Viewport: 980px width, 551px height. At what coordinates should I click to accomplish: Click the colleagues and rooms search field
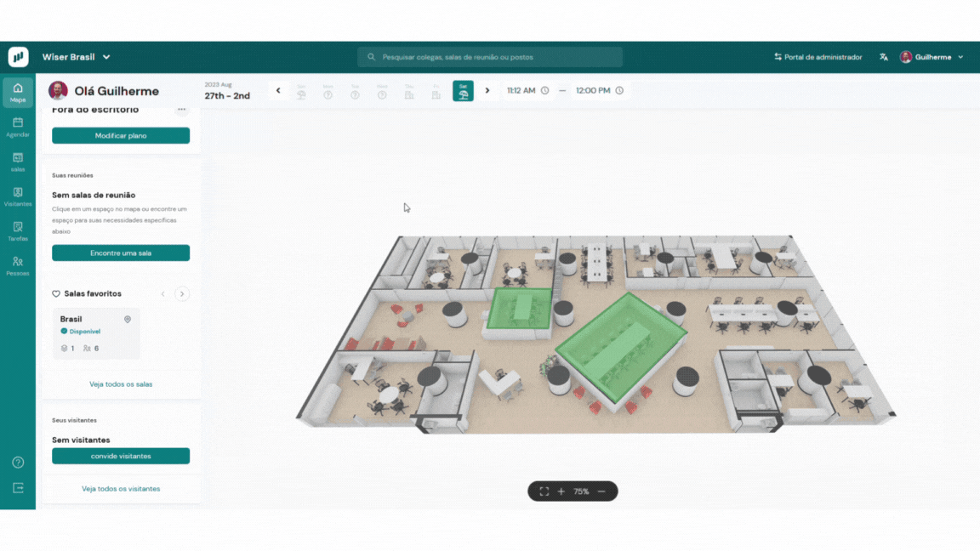click(490, 57)
